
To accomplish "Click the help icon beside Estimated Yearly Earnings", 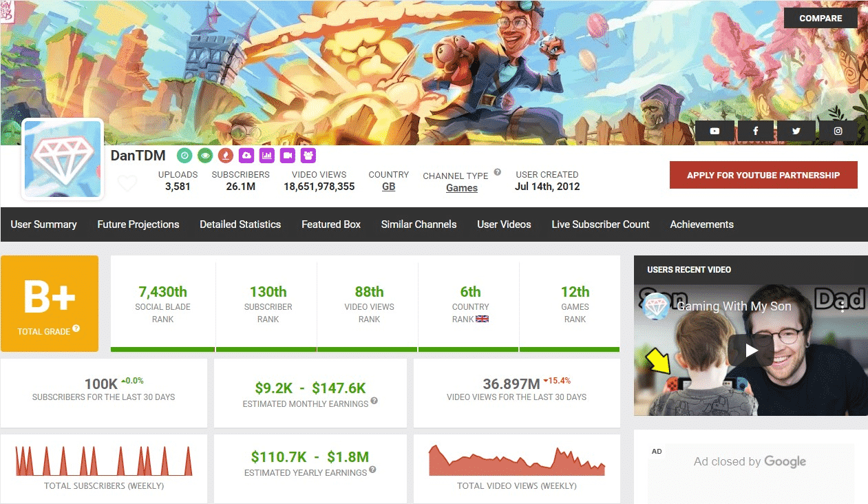I will (x=372, y=470).
